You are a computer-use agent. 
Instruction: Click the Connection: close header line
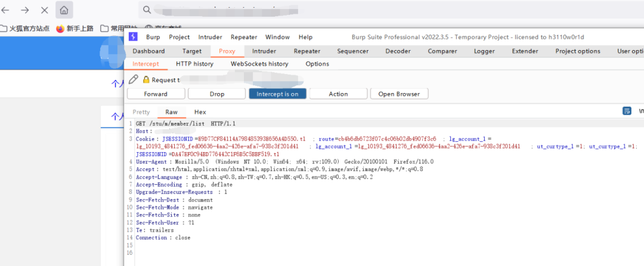[163, 238]
